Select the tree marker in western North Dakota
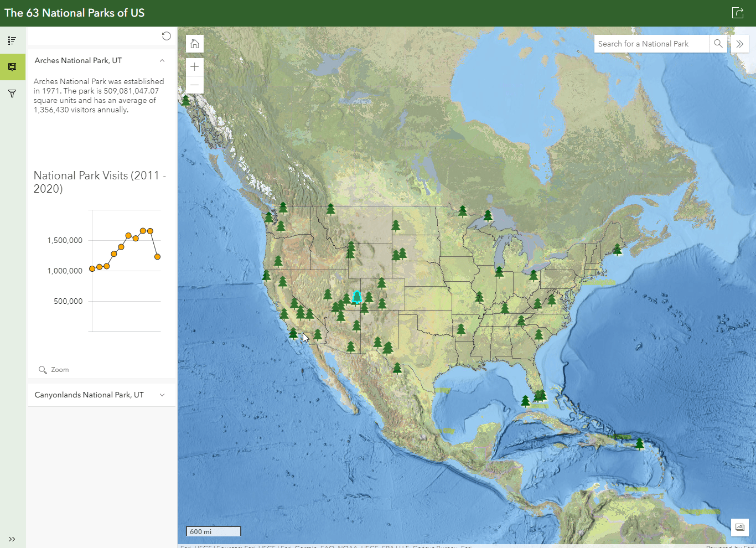This screenshot has width=756, height=548. pos(396,225)
